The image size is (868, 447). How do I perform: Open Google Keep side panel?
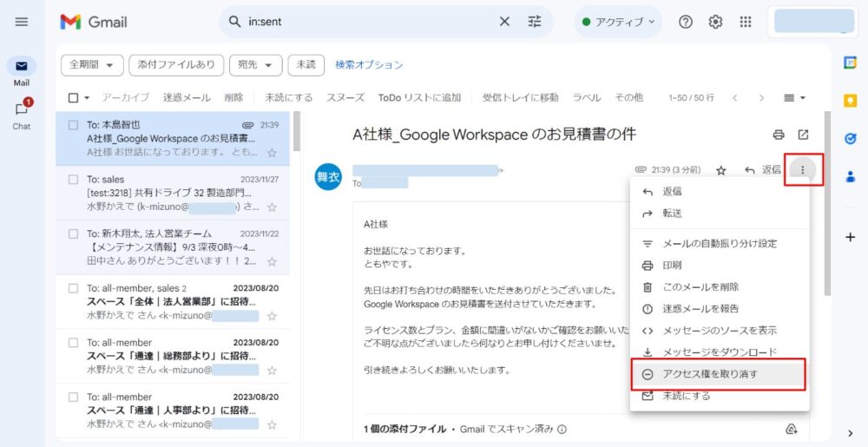(x=850, y=101)
